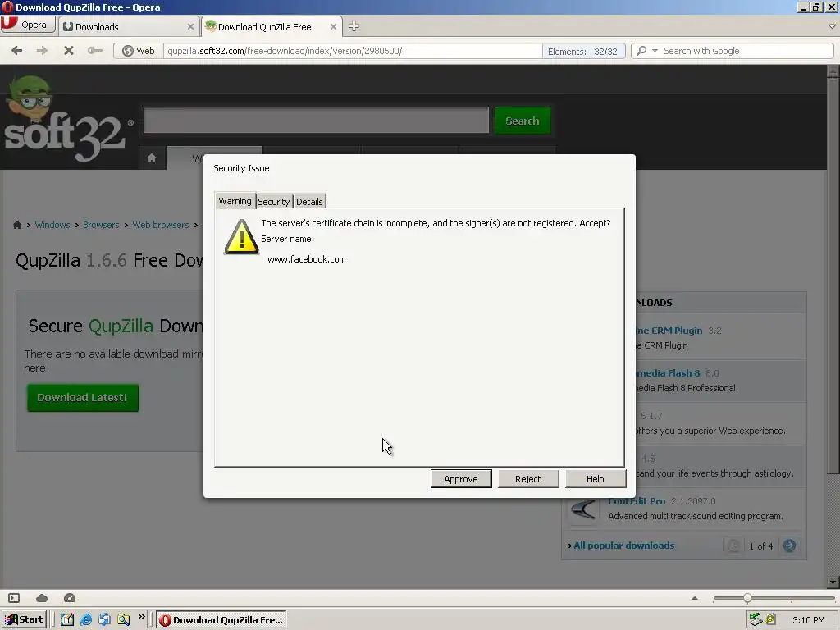This screenshot has height=630, width=840.
Task: Open the search engine dropdown arrow
Action: [655, 51]
